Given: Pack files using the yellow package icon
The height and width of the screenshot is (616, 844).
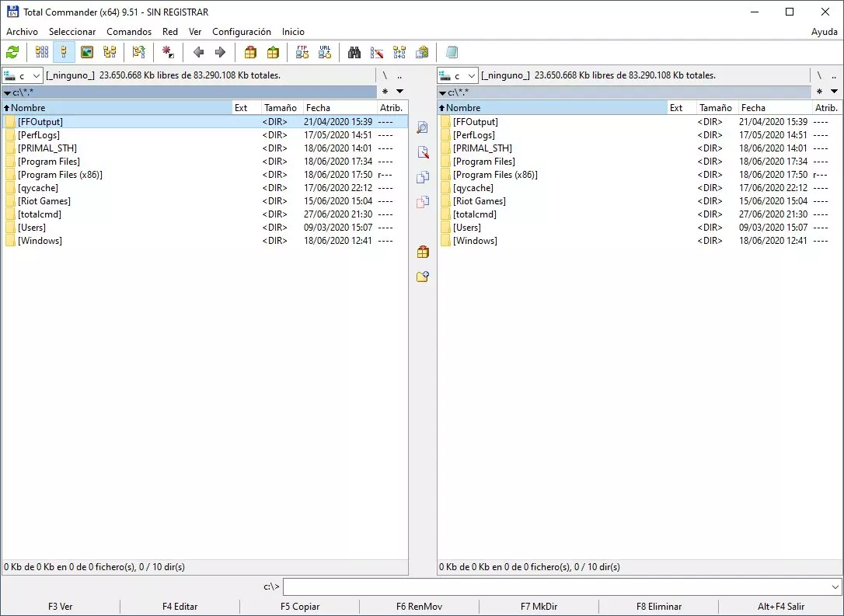Looking at the screenshot, I should point(272,52).
